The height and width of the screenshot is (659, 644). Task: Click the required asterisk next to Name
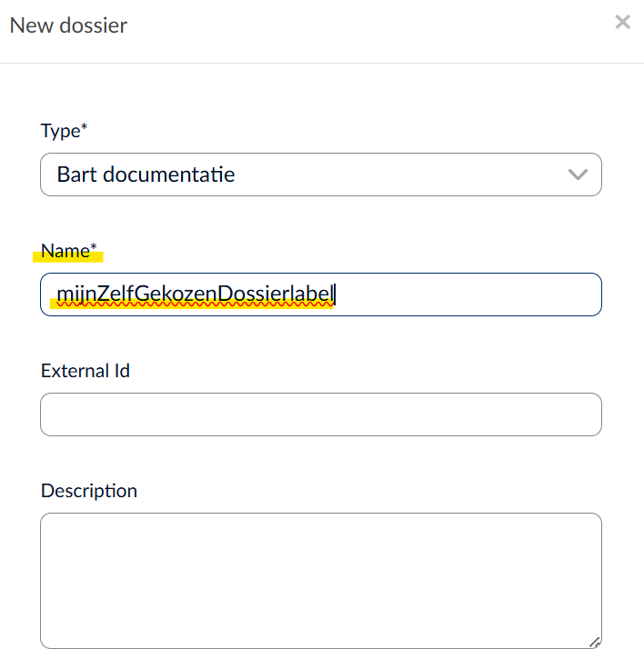click(94, 248)
